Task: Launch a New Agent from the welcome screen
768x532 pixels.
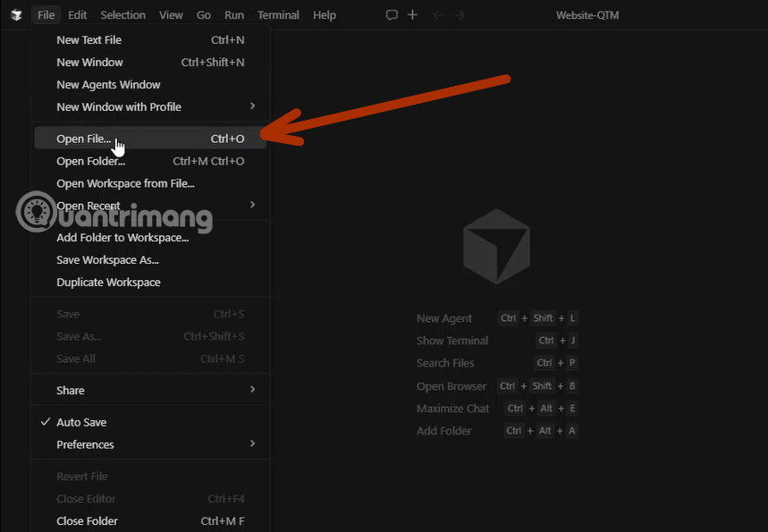Action: click(444, 318)
